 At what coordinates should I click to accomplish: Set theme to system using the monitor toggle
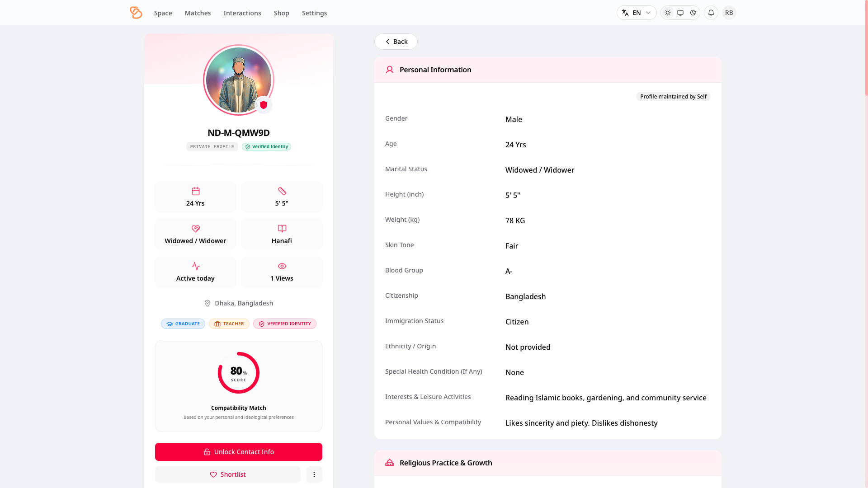click(680, 13)
